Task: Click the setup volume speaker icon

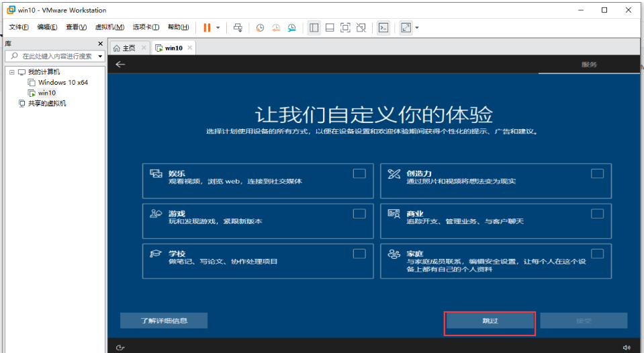Action: click(x=627, y=348)
